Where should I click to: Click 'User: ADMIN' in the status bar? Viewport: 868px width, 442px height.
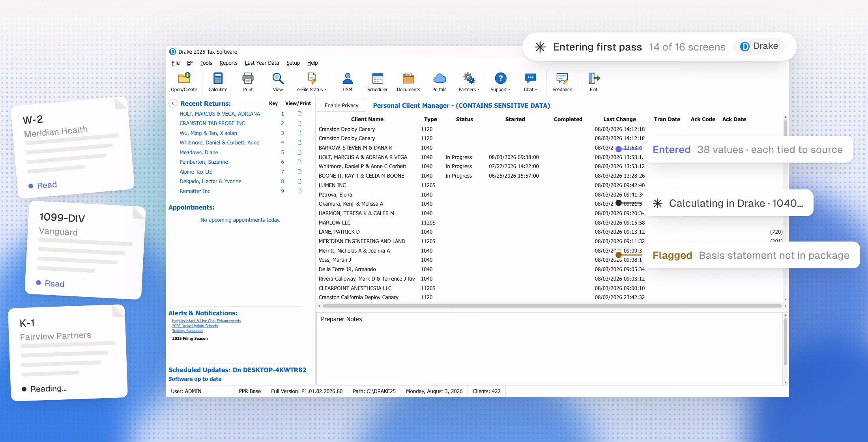[x=186, y=391]
